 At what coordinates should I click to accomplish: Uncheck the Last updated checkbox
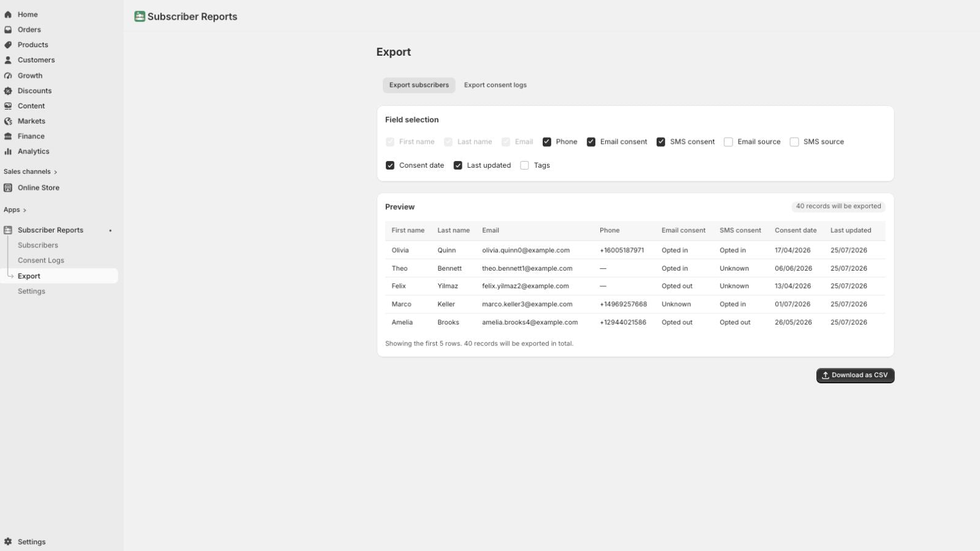coord(458,165)
